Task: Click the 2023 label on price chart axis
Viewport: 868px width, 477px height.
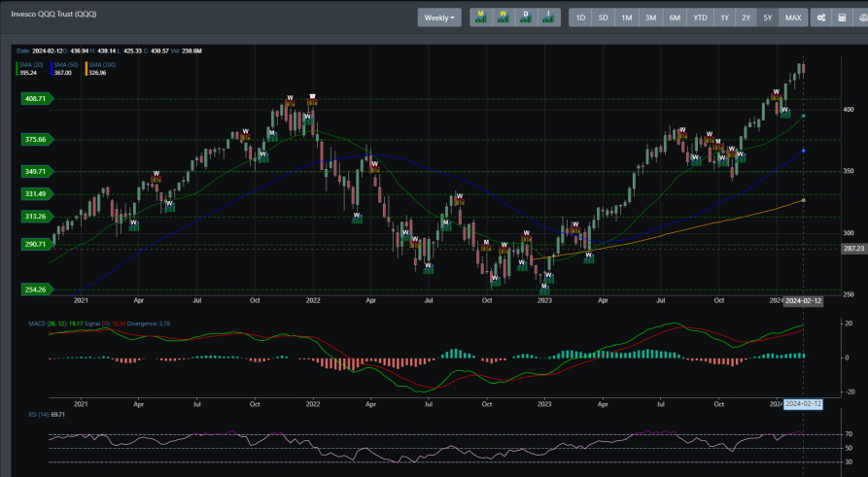Action: 544,300
